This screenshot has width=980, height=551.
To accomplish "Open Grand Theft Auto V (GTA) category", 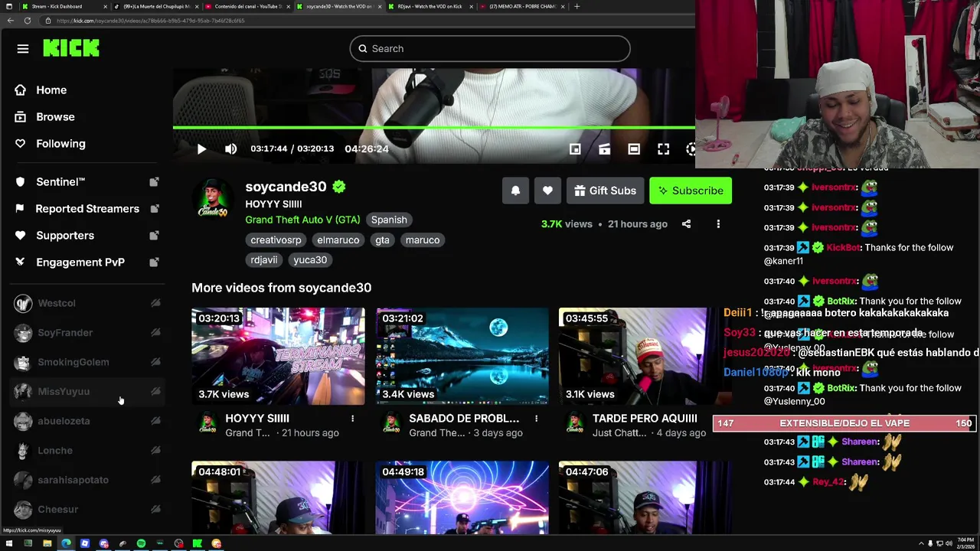I will (302, 220).
